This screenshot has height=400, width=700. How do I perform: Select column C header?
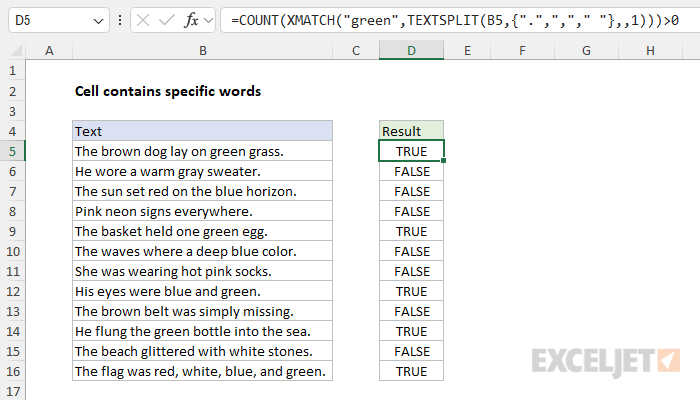[356, 50]
